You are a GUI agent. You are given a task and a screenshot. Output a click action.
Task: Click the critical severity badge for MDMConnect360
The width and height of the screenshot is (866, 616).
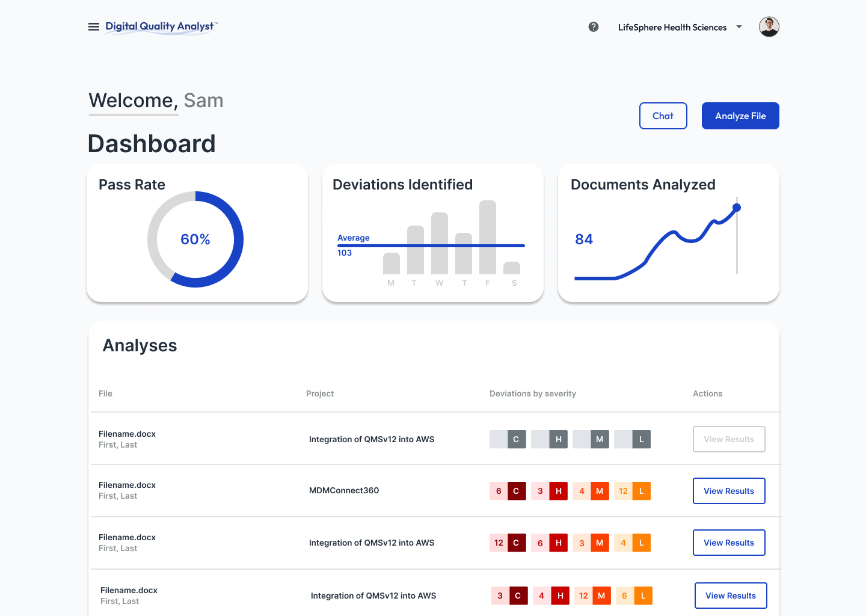pos(516,491)
